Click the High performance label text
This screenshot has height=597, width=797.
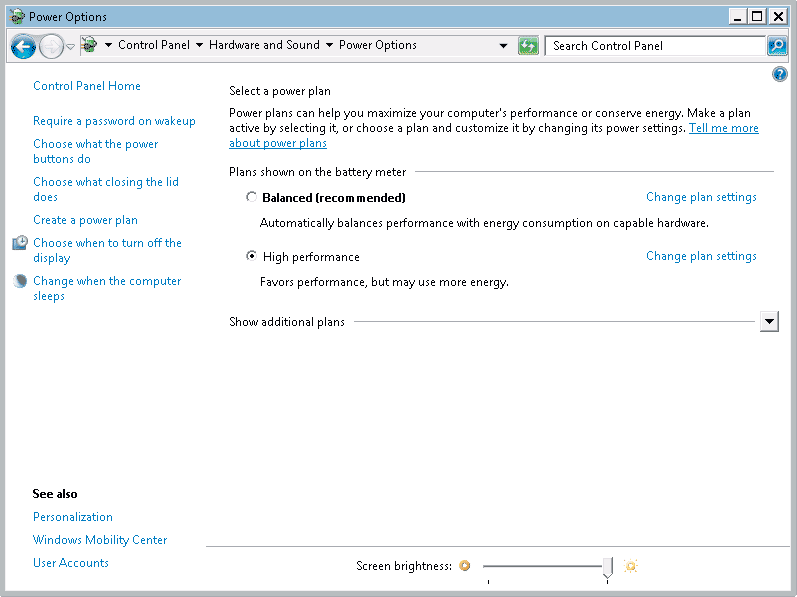click(311, 257)
